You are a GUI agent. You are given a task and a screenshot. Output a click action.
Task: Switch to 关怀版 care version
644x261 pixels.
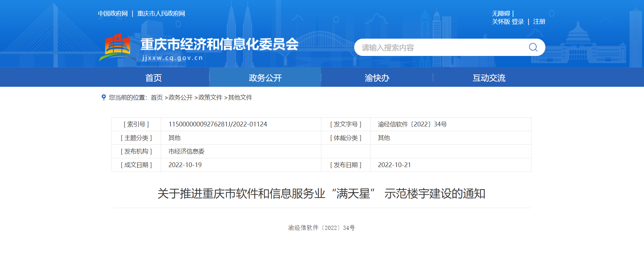pos(501,22)
